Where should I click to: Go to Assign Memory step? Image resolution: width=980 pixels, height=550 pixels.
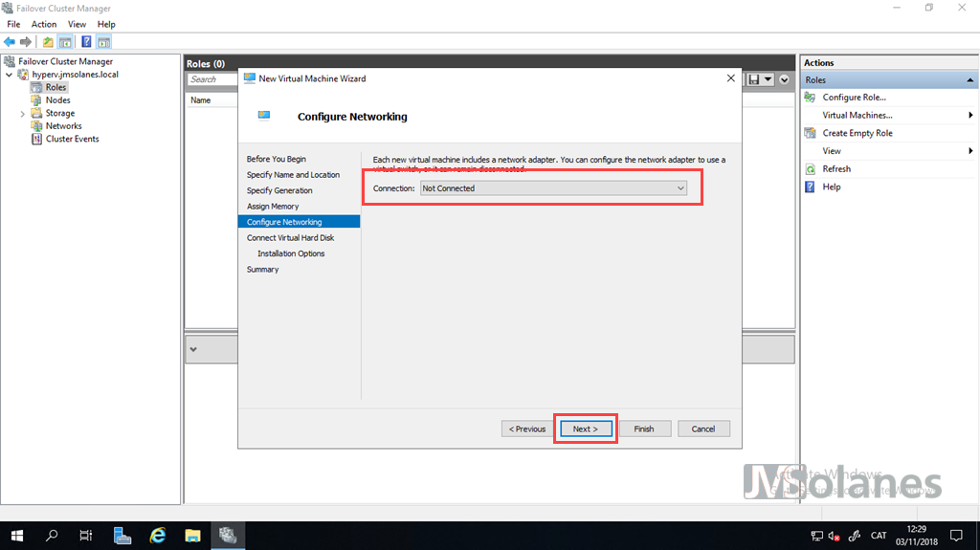click(x=273, y=206)
